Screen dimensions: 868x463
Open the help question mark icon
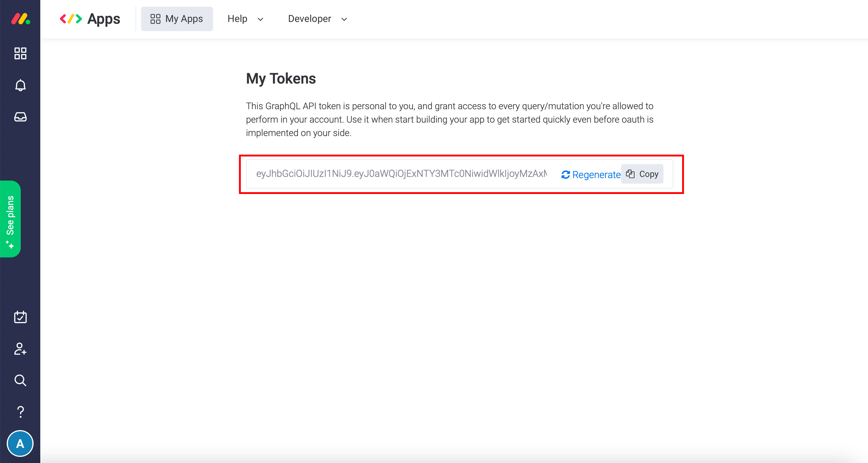20,412
